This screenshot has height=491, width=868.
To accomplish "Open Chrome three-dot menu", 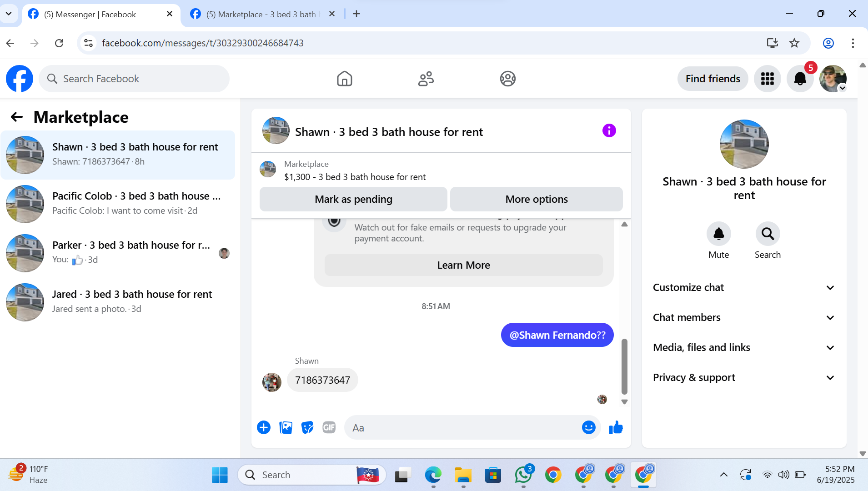I will pos(853,43).
